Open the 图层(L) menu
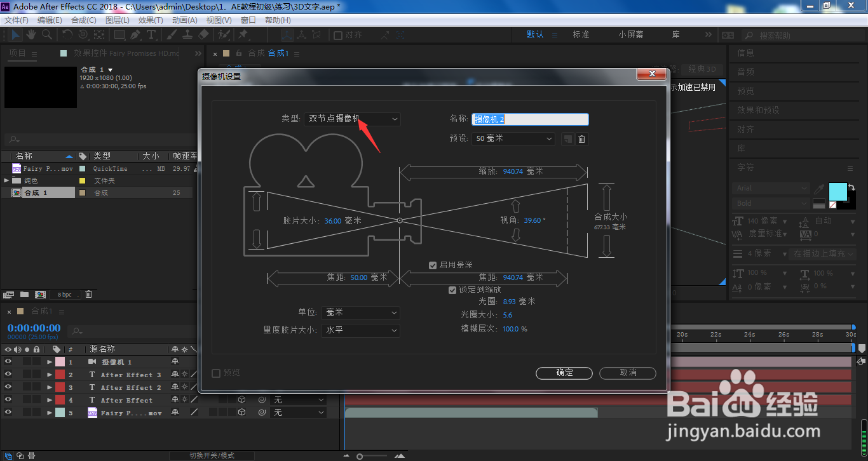The width and height of the screenshot is (868, 461). pyautogui.click(x=118, y=20)
